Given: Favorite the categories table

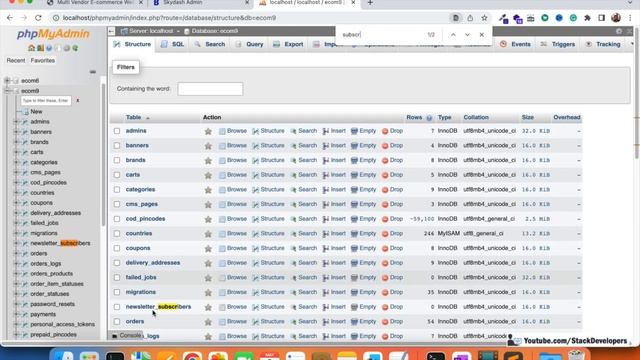Looking at the screenshot, I should tap(208, 190).
